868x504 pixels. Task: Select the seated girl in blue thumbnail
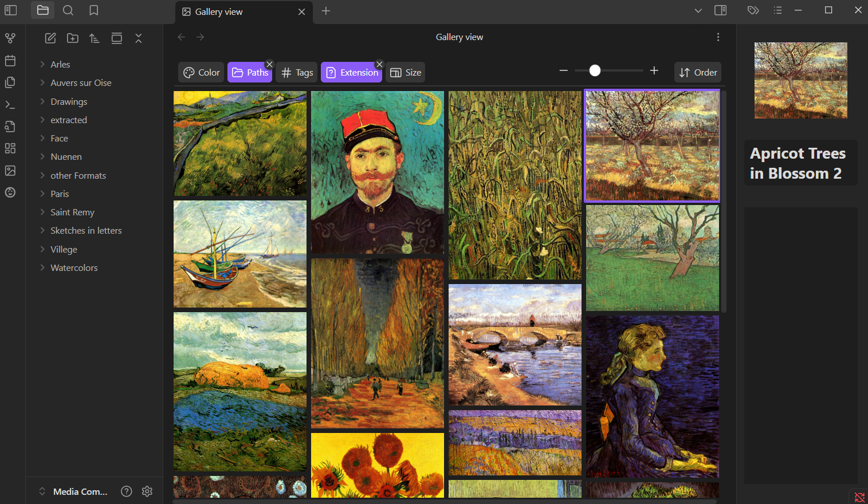(x=653, y=396)
